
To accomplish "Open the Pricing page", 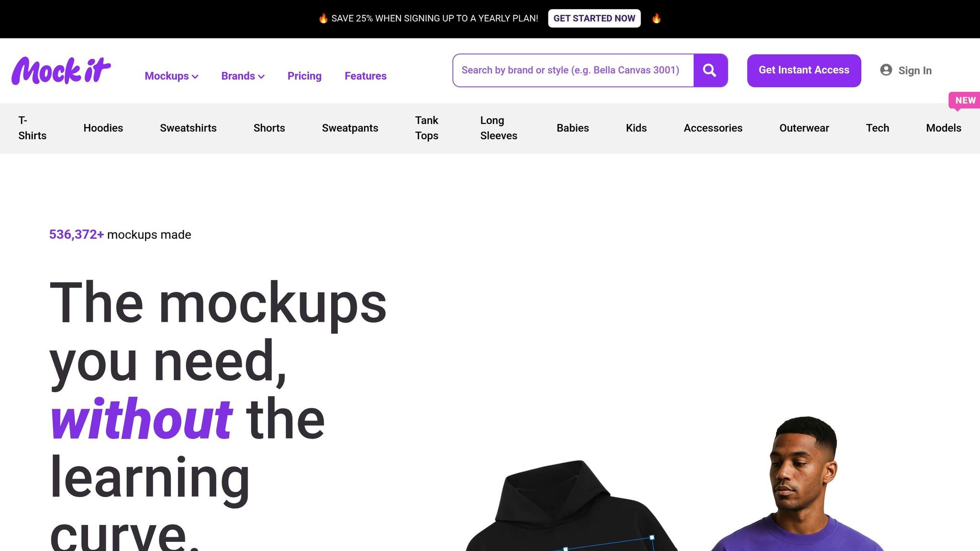I will 304,76.
